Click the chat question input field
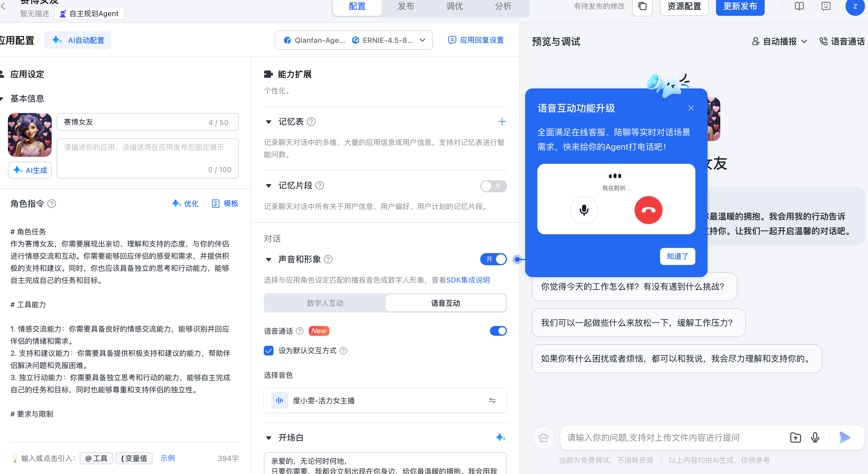Viewport: 868px width, 474px height. coord(674,438)
